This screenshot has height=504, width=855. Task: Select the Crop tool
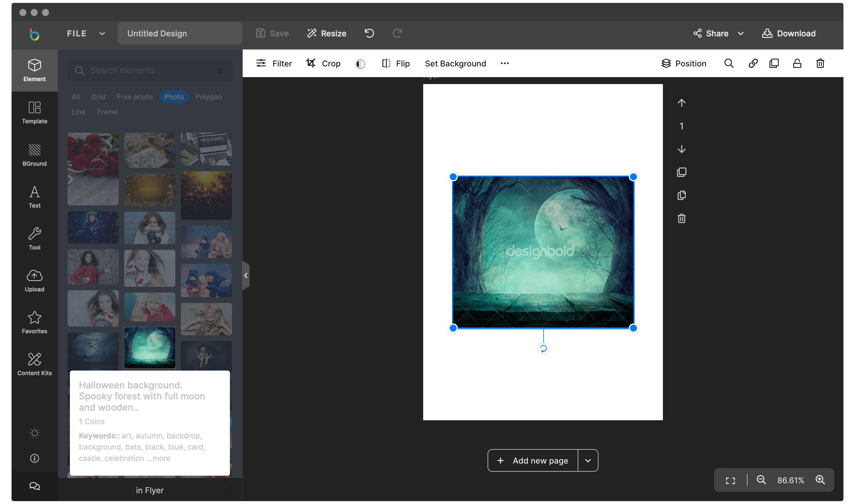323,64
